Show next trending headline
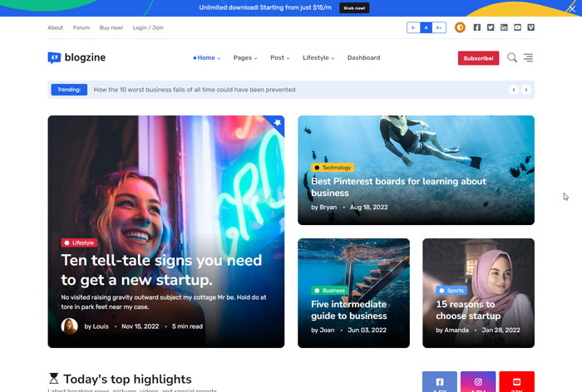This screenshot has width=582, height=392. click(526, 90)
